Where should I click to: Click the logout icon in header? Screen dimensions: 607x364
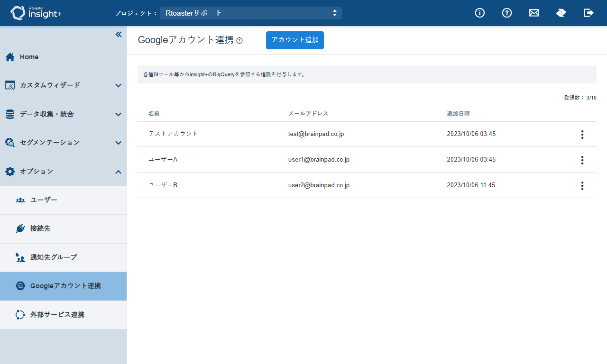pos(589,13)
